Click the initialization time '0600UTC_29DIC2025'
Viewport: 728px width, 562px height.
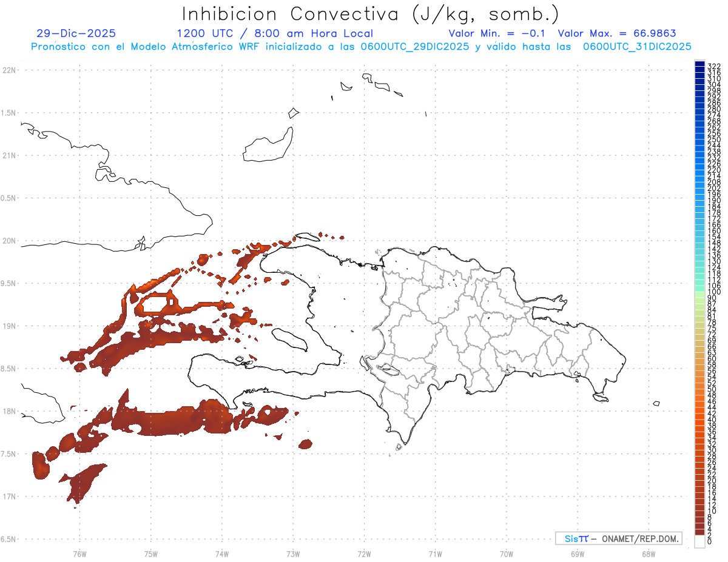[x=416, y=47]
